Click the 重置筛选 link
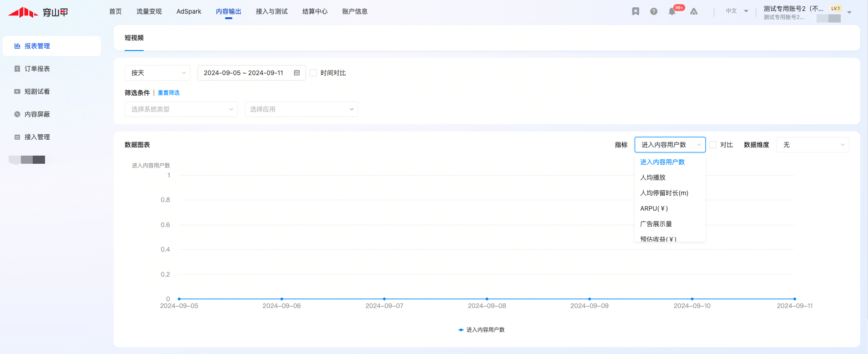The image size is (868, 354). point(169,93)
